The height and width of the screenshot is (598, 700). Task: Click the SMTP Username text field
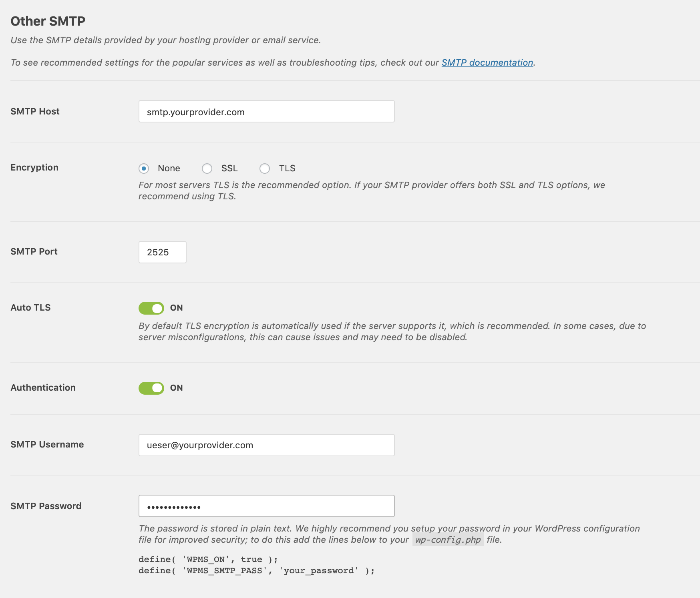point(266,445)
